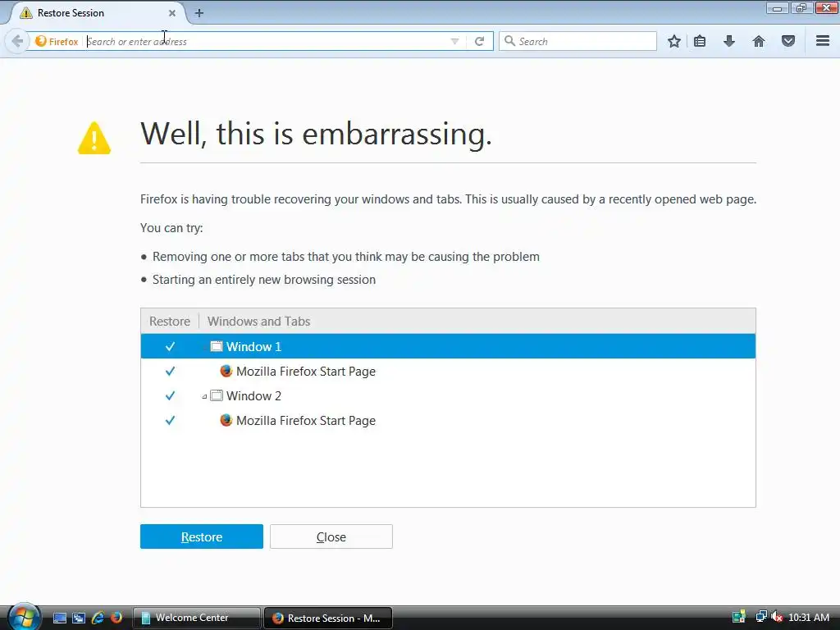Image resolution: width=840 pixels, height=630 pixels.
Task: Open the Downloads arrow icon
Action: [729, 41]
